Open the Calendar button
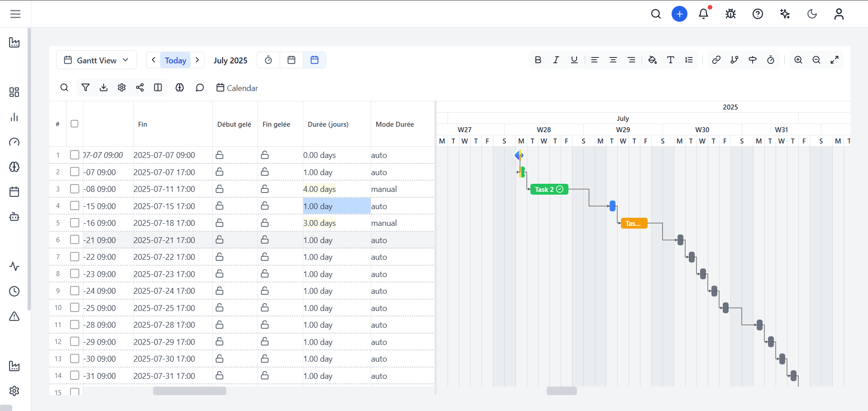Image resolution: width=868 pixels, height=411 pixels. click(x=237, y=88)
